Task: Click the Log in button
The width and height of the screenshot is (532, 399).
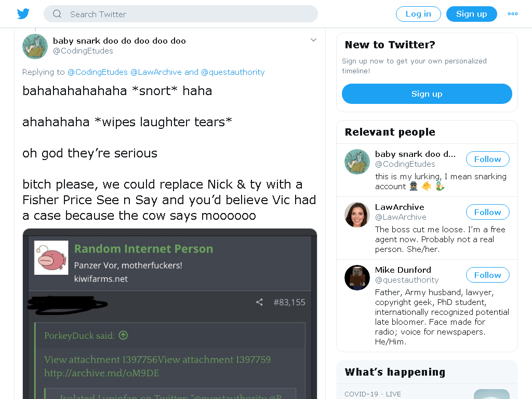Action: (418, 14)
